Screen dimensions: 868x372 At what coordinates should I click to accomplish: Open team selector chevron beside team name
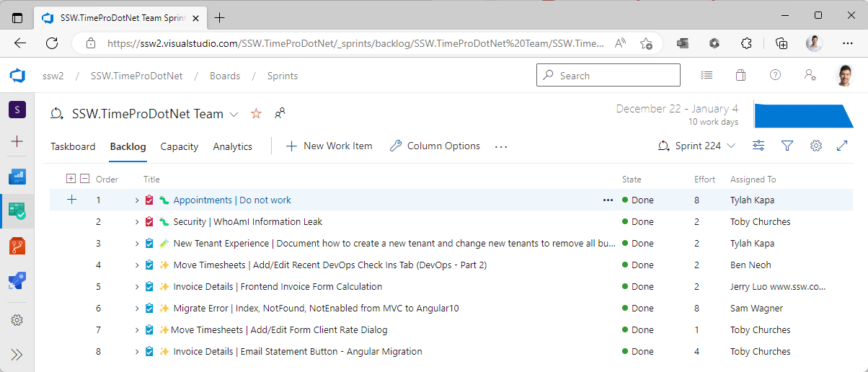(x=234, y=114)
